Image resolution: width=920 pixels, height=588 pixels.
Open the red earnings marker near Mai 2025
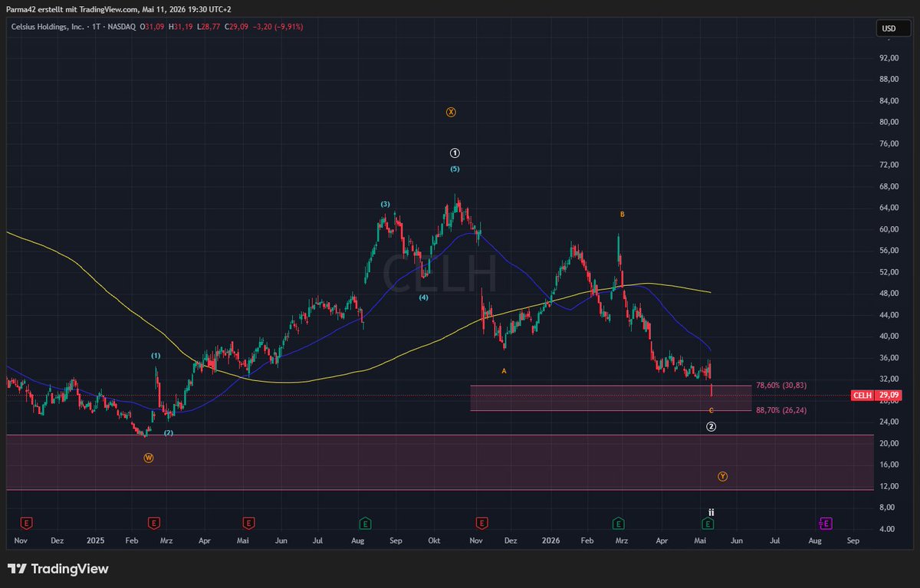pos(248,523)
